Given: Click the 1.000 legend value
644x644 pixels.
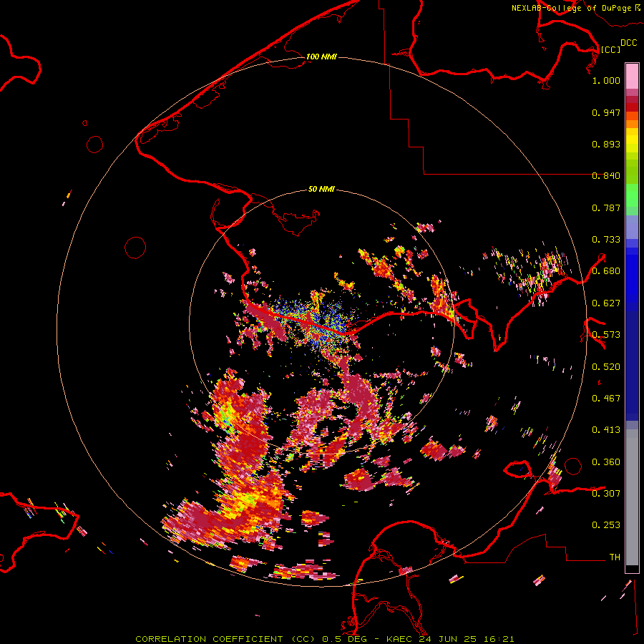Looking at the screenshot, I should click(606, 80).
